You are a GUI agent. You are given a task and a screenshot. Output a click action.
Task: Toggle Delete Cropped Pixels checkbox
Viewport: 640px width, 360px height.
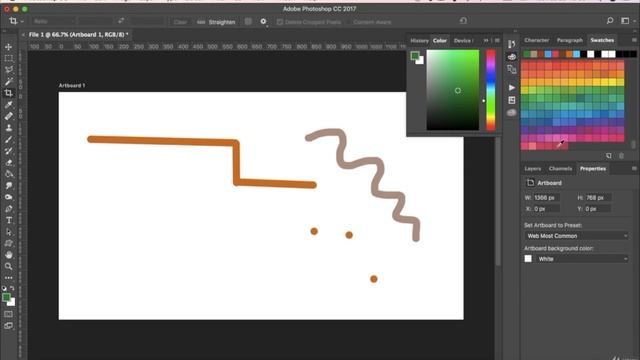click(280, 22)
